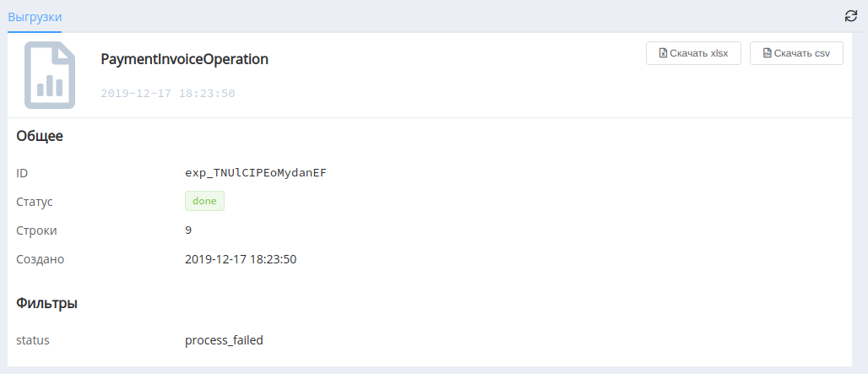This screenshot has width=868, height=374.
Task: Click the Строки value 9
Action: pyautogui.click(x=189, y=230)
